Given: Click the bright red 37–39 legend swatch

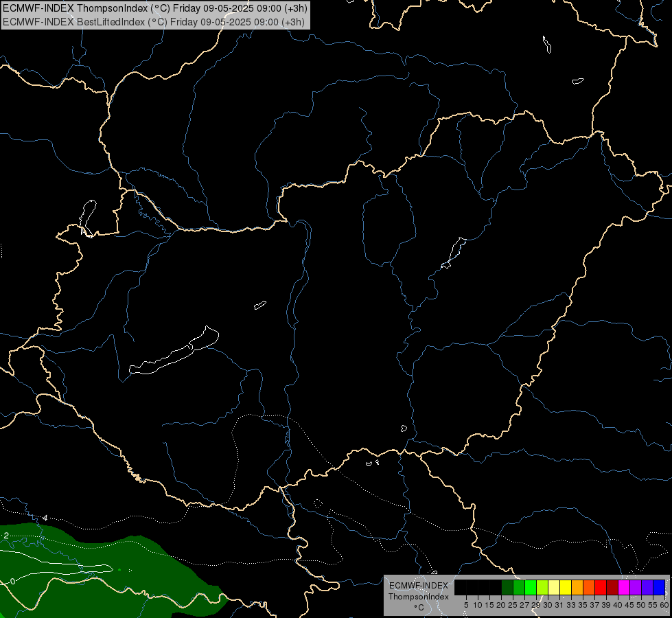Looking at the screenshot, I should (601, 587).
